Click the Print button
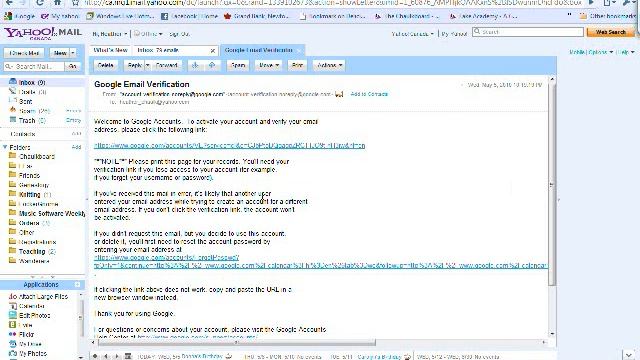 [x=298, y=65]
